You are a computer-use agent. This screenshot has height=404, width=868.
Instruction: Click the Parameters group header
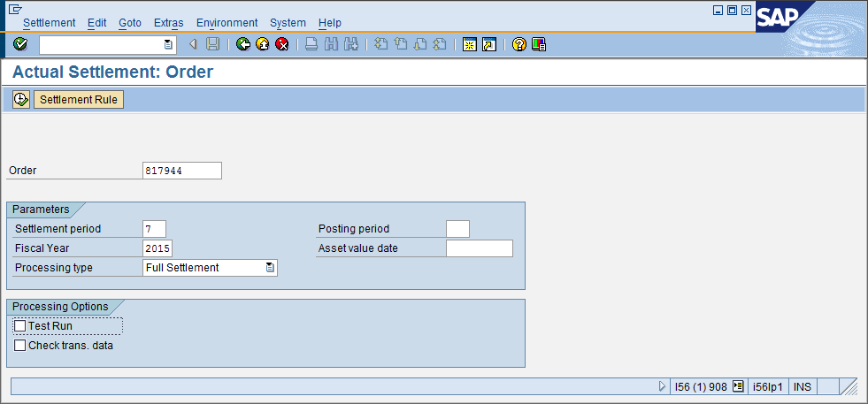tap(41, 210)
